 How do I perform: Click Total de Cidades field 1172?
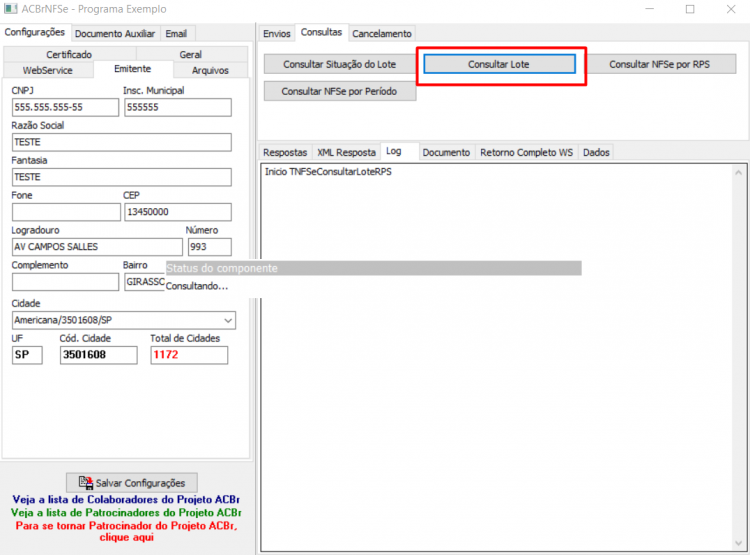point(189,355)
